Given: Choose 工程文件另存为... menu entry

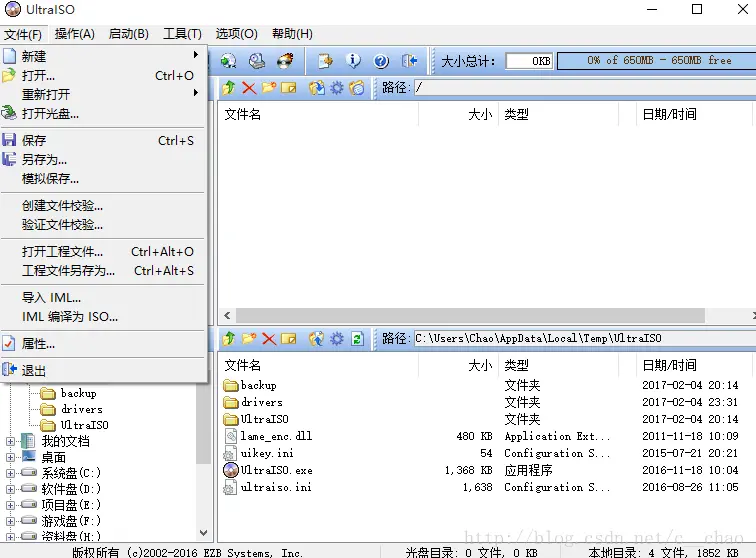Looking at the screenshot, I should click(x=104, y=271).
